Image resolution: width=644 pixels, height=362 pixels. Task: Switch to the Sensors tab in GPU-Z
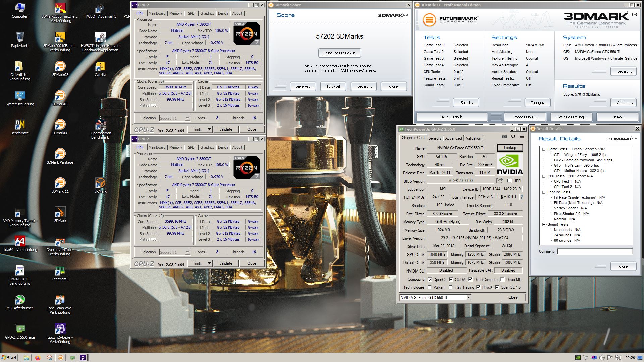[x=435, y=138]
